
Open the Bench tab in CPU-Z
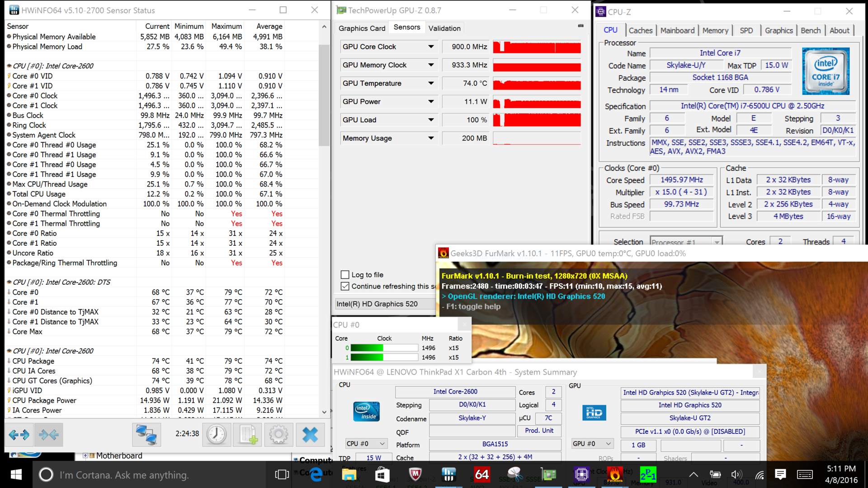click(x=811, y=30)
